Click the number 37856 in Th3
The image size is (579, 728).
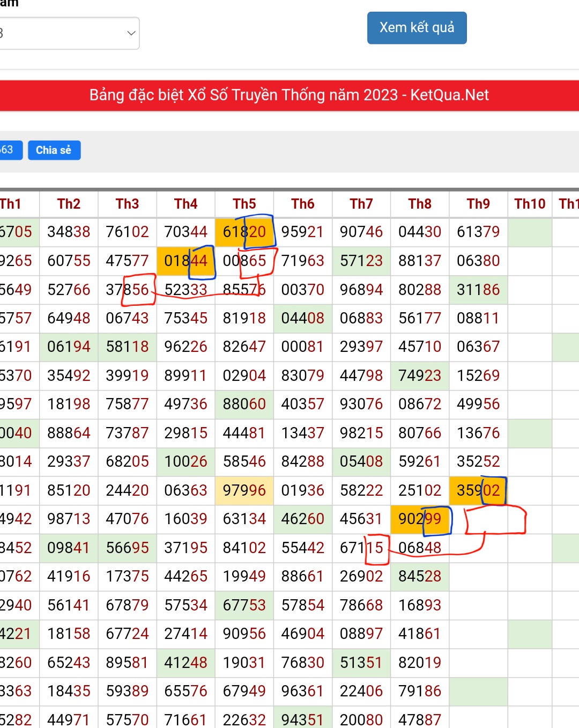click(x=127, y=290)
